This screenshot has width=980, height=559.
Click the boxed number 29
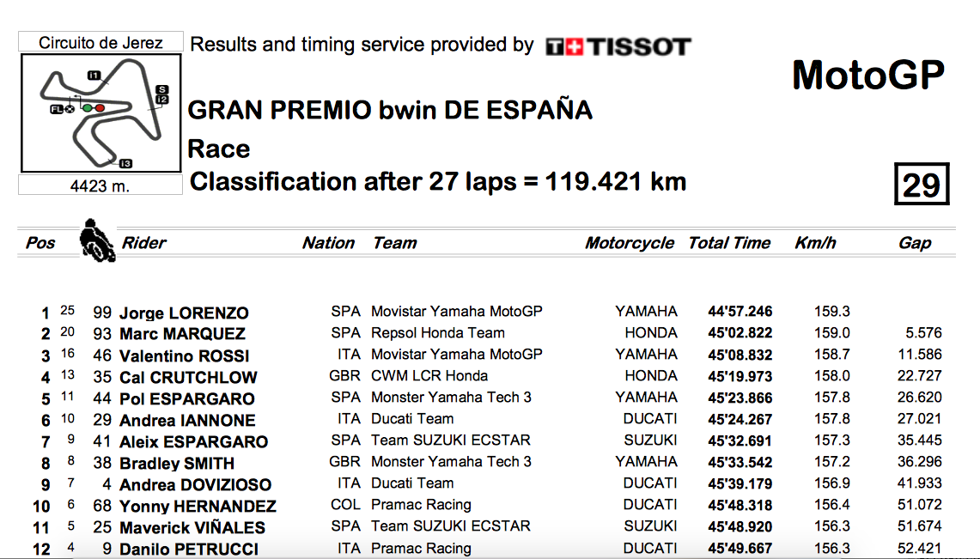922,184
